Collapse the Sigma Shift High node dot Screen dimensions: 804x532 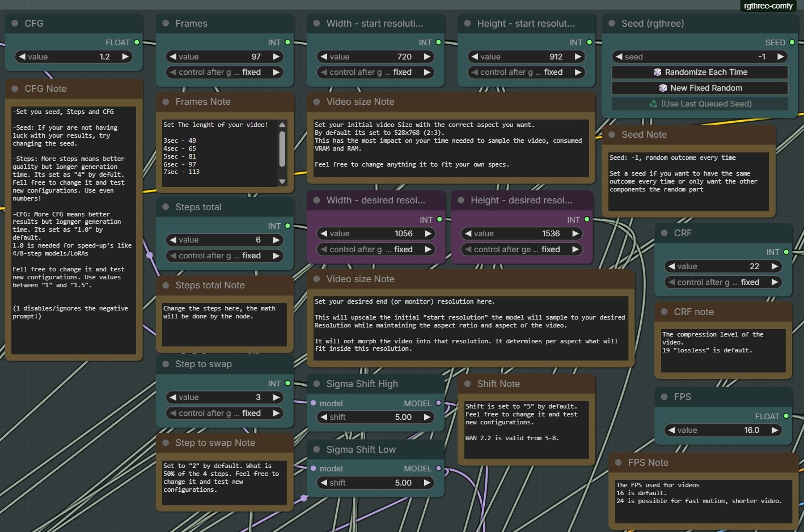coord(316,384)
